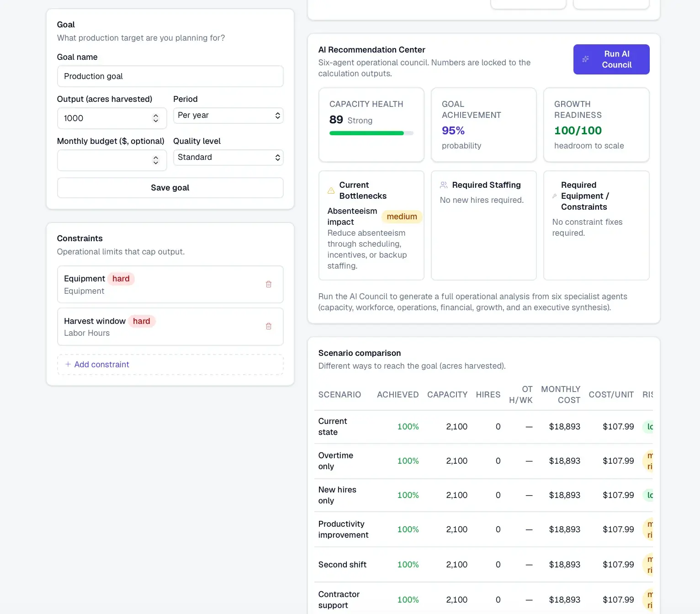Click the No constraint fixes required text
The image size is (700, 614).
(x=587, y=228)
